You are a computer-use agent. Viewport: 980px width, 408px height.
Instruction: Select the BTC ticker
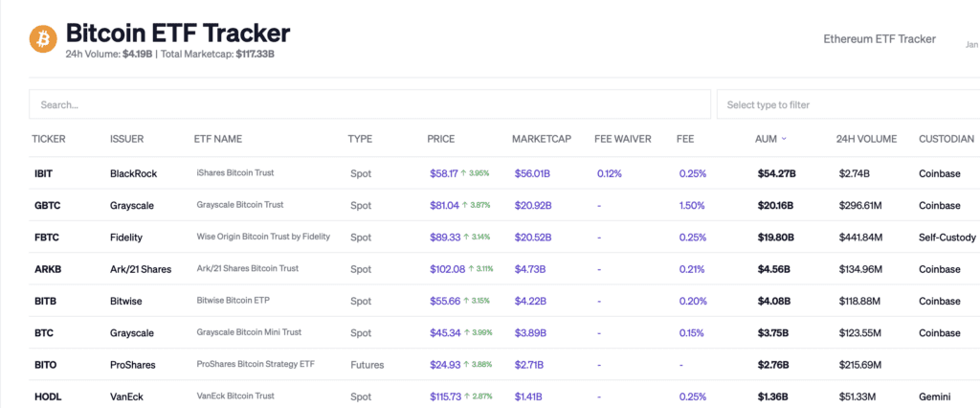[x=44, y=333]
